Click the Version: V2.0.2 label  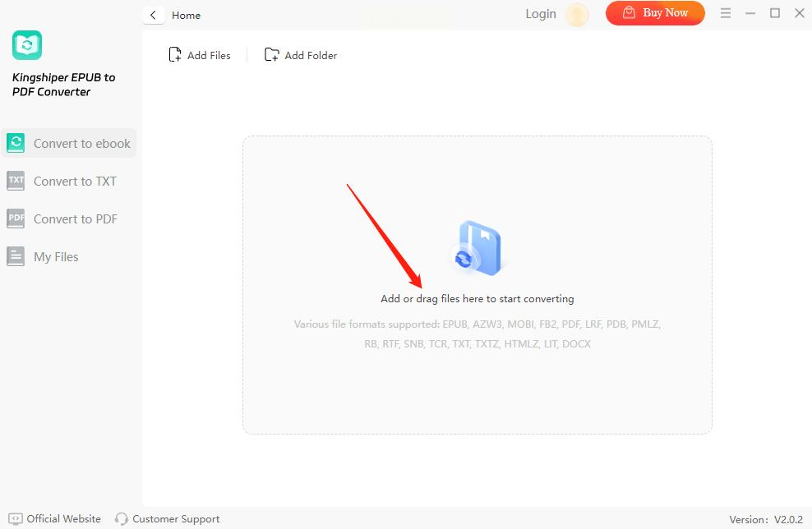[x=766, y=519]
